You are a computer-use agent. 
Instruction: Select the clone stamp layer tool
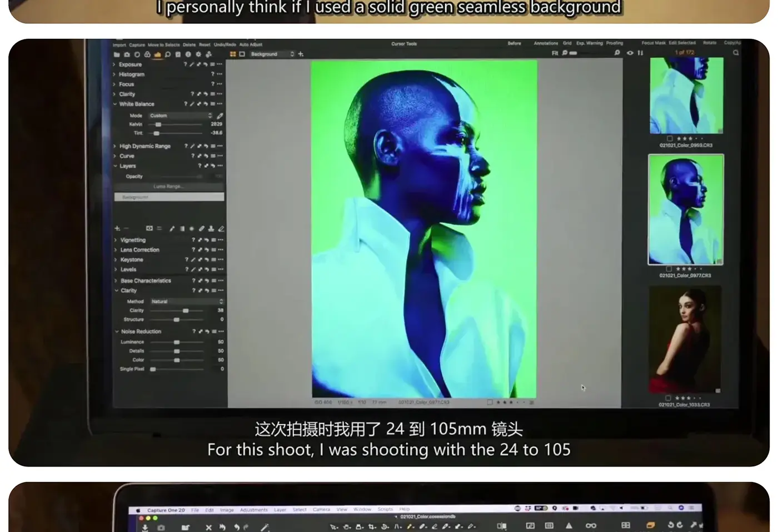point(211,228)
